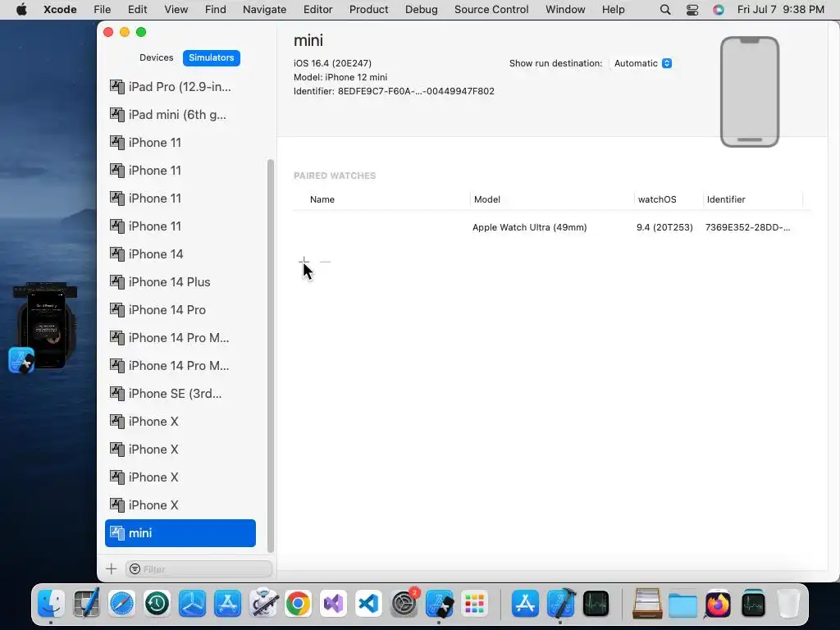Launch Automator from the Dock

263,604
